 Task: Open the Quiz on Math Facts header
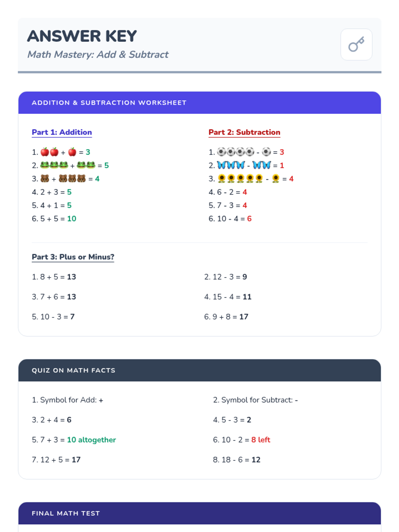click(x=199, y=370)
